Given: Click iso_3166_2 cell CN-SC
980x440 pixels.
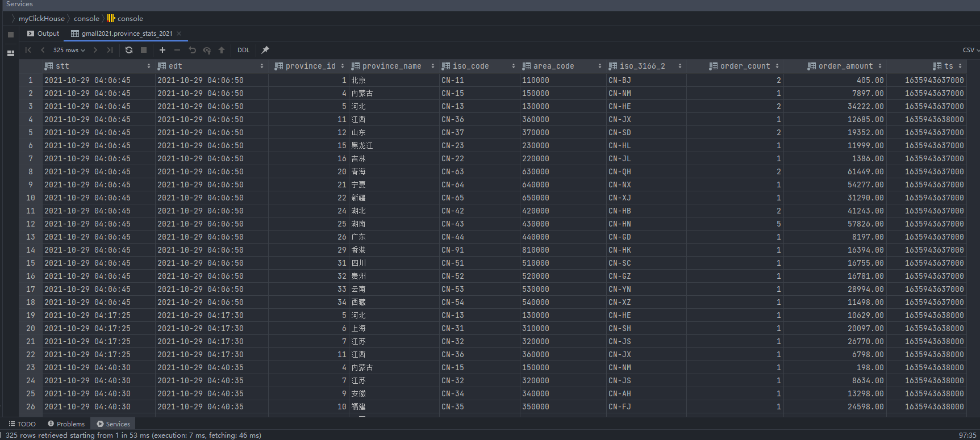Looking at the screenshot, I should point(646,263).
